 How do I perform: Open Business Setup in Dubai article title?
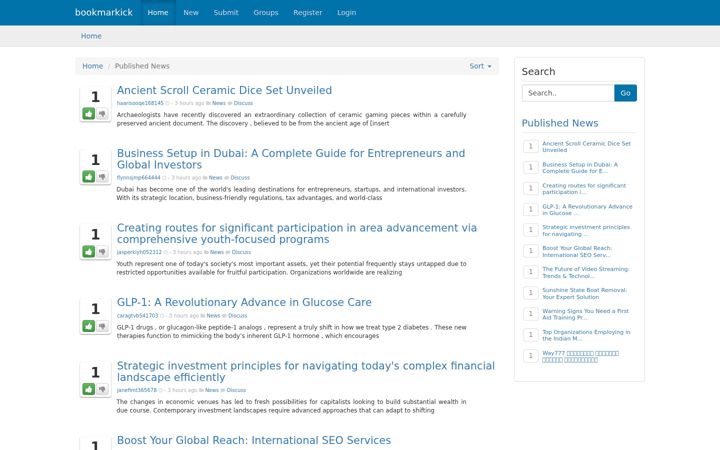point(291,159)
